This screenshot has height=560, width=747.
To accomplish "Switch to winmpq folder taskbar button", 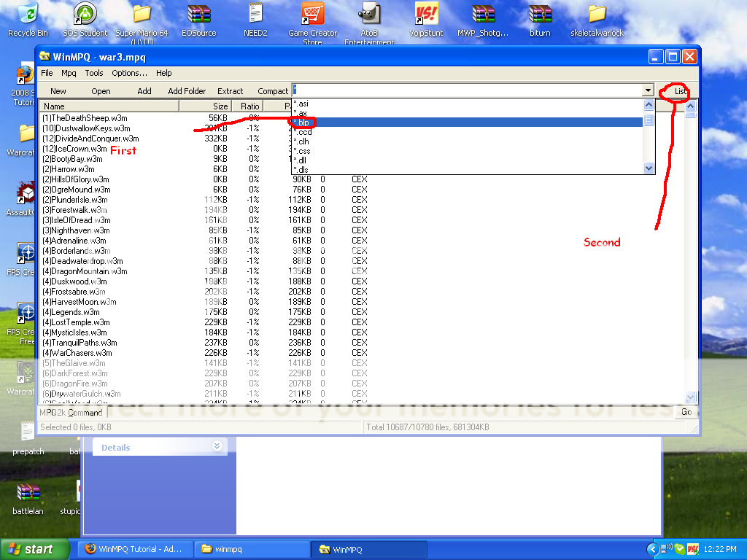I will 252,549.
